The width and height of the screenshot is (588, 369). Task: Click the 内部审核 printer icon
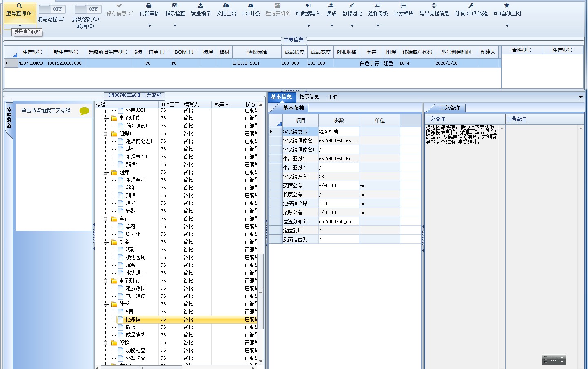[149, 6]
